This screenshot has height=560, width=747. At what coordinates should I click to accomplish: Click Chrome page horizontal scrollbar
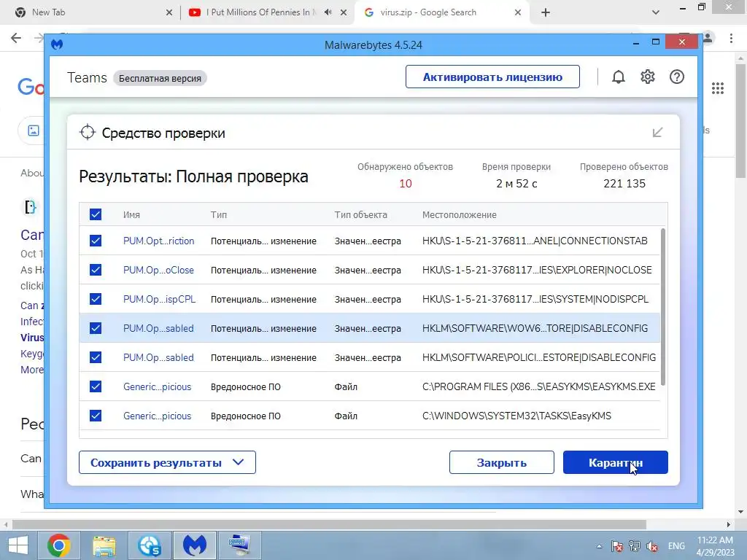click(329, 524)
